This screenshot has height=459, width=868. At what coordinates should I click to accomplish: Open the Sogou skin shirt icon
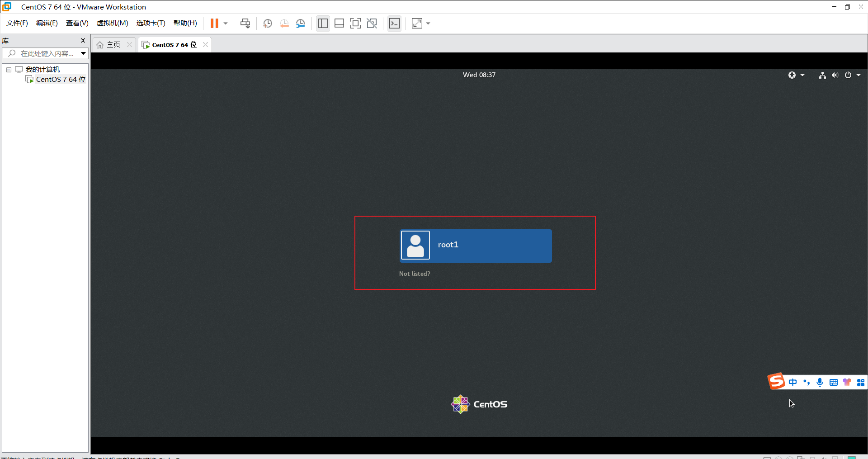coord(847,383)
